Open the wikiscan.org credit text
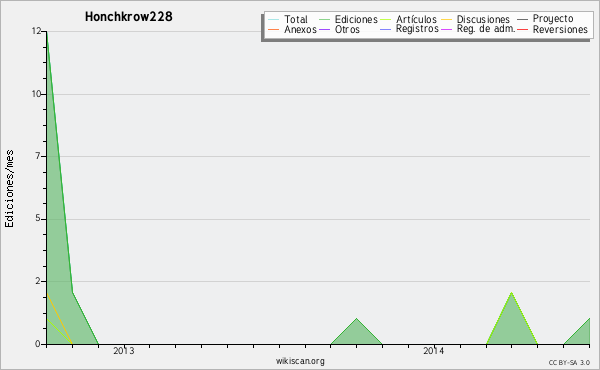Image resolution: width=600 pixels, height=370 pixels. [300, 361]
